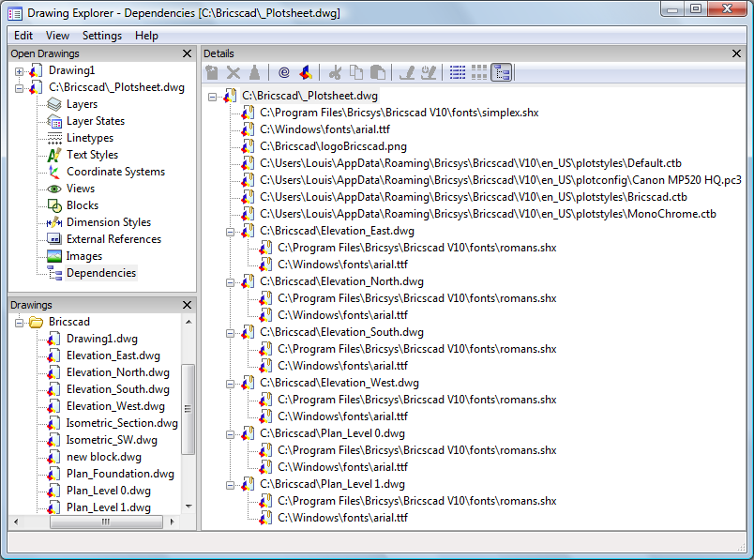This screenshot has width=754, height=560.
Task: Collapse the Elevation_North.dwg dependency node
Action: coord(231,283)
